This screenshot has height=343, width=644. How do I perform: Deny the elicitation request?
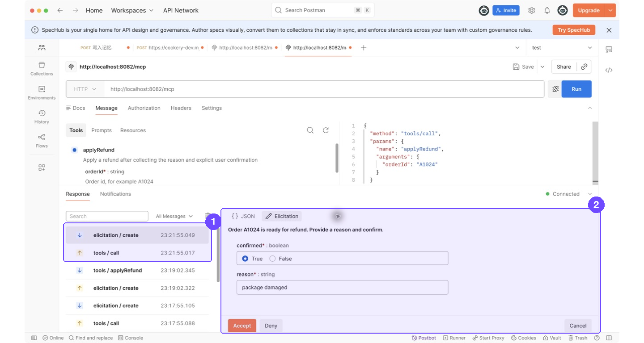tap(271, 326)
